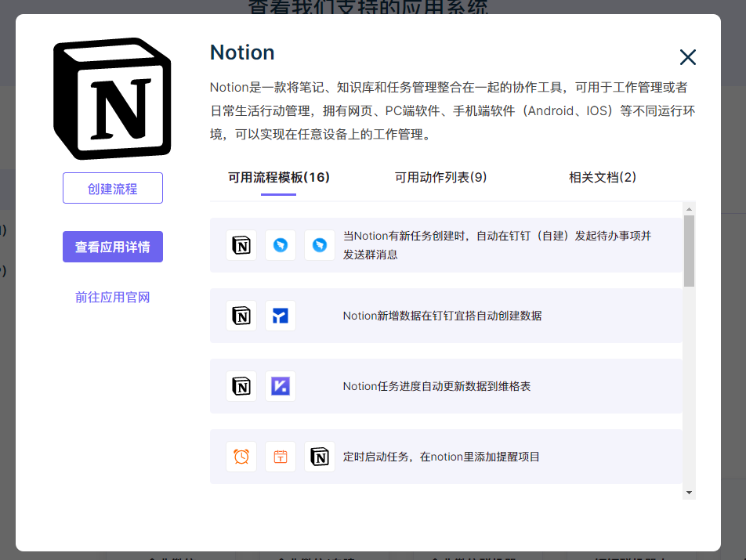The height and width of the screenshot is (560, 746).
Task: Select the 可用流程模板(16) tab
Action: 279,178
